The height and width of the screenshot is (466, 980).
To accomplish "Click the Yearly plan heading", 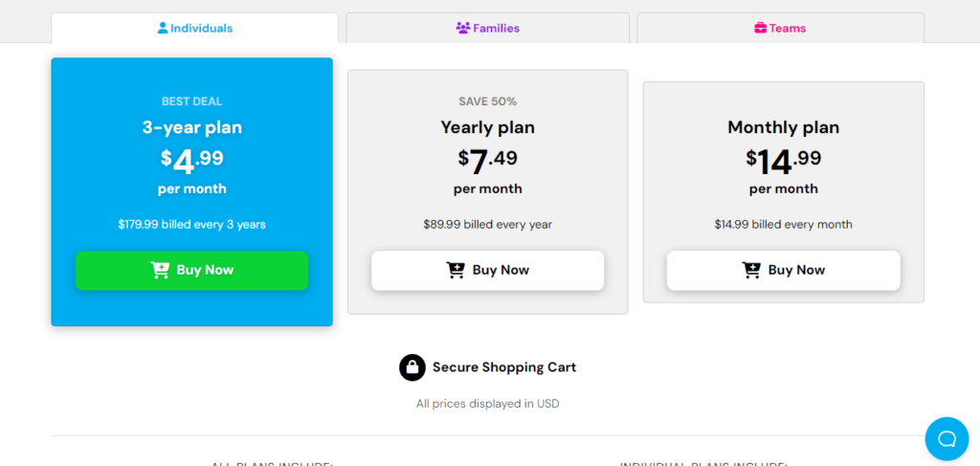I will coord(487,127).
